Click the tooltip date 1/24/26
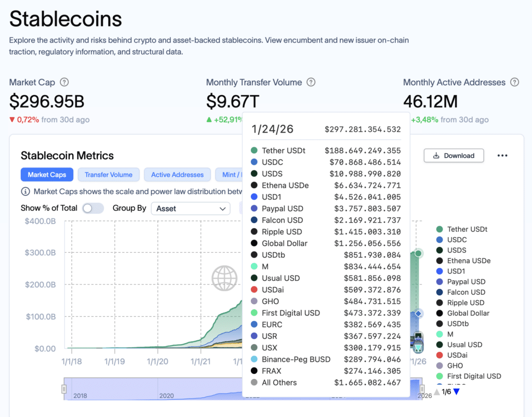Screen dimensions: 532x417 pos(272,129)
